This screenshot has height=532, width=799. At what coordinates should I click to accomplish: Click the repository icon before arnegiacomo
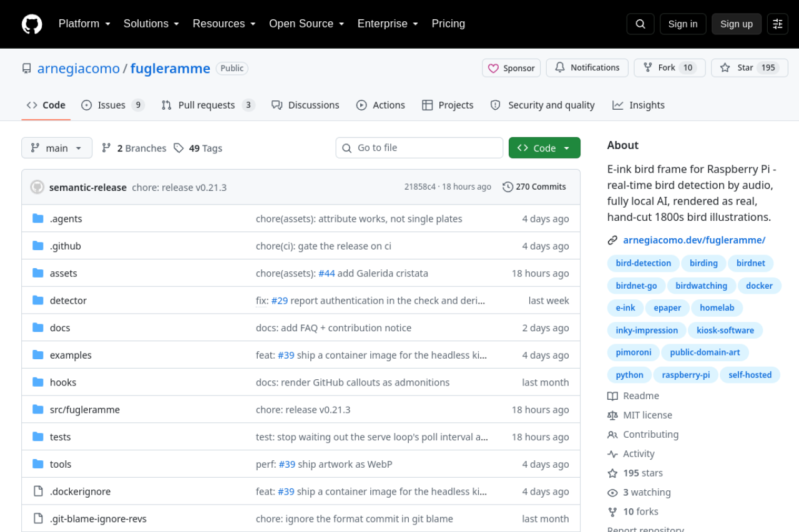click(x=26, y=69)
